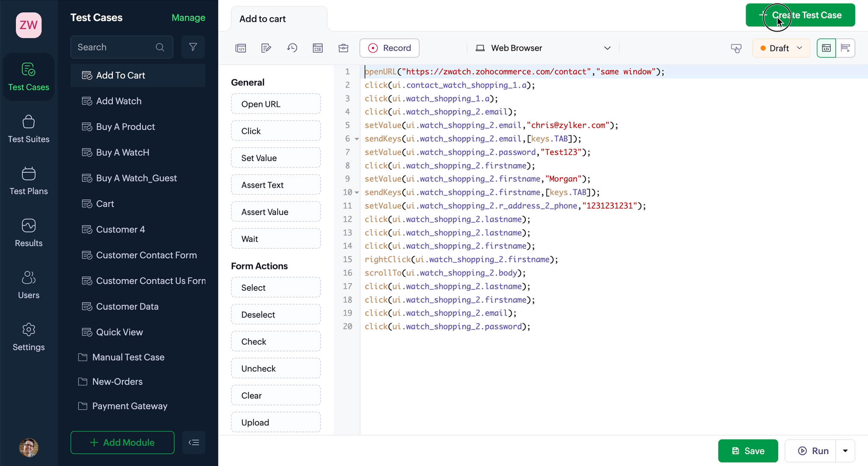Screen dimensions: 868x466
Task: Switch to the plain-text steps view toggle
Action: click(846, 48)
